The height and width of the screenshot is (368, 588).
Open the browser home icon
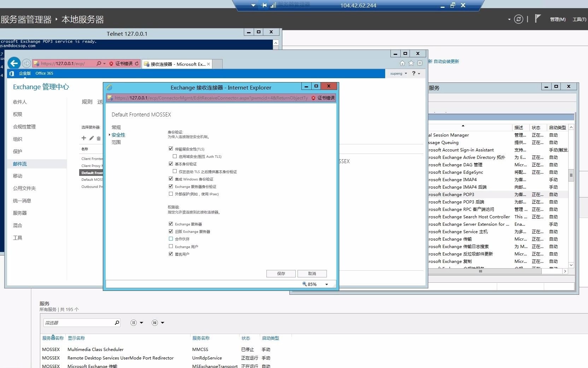click(402, 63)
